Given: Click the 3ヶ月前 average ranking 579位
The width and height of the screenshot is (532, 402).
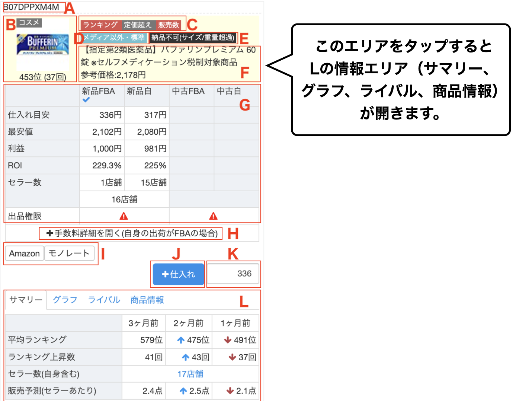Looking at the screenshot, I should click(151, 340).
